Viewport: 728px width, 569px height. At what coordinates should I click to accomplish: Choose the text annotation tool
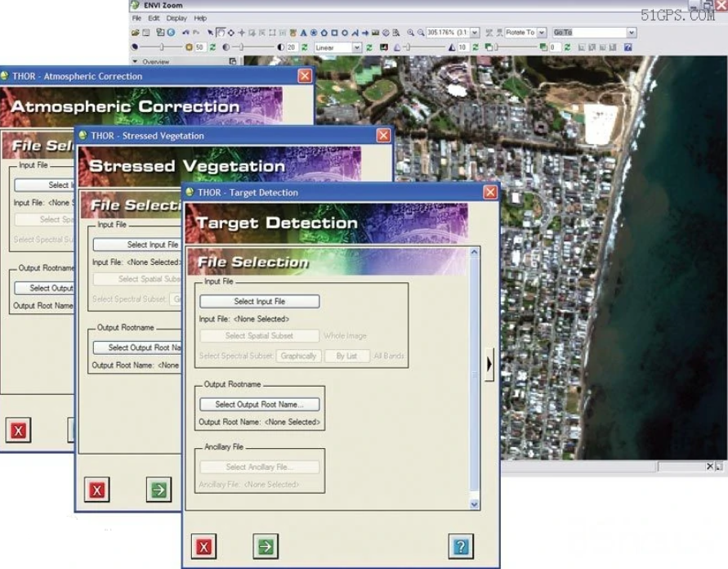[x=304, y=33]
